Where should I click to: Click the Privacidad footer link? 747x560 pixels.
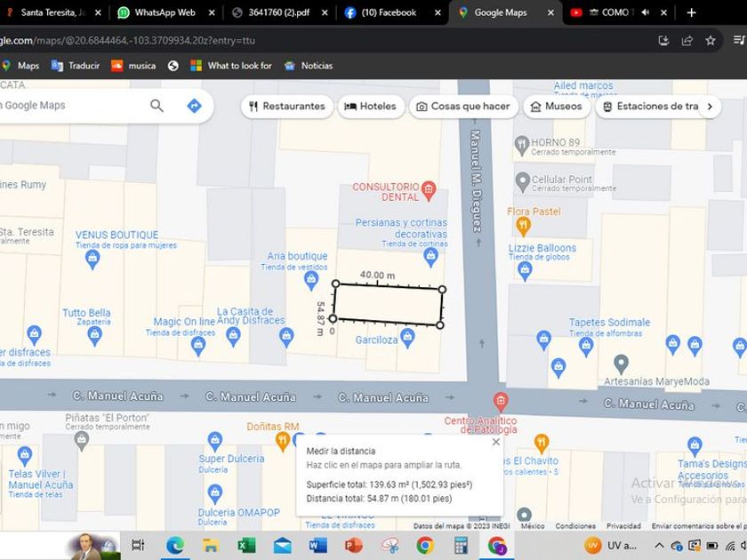pos(623,526)
